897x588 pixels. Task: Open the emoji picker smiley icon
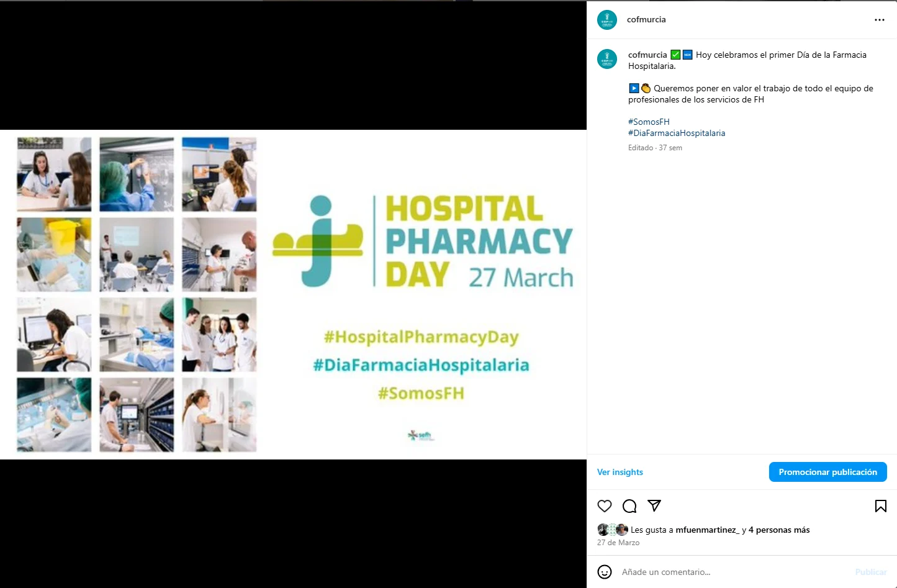pos(605,572)
